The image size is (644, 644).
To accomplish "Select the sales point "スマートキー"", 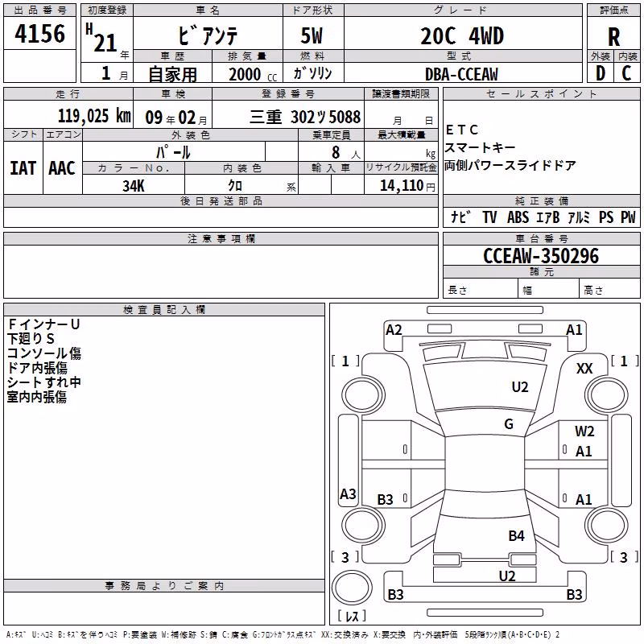I will tap(480, 147).
